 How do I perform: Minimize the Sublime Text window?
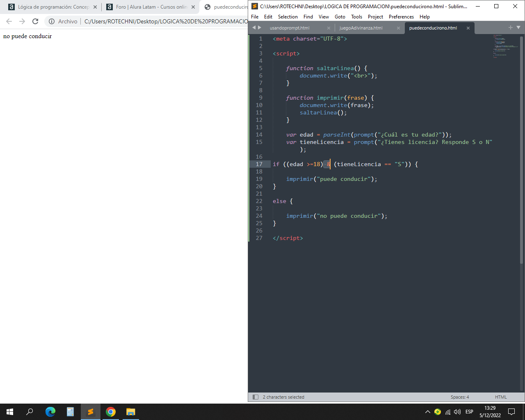coord(477,6)
